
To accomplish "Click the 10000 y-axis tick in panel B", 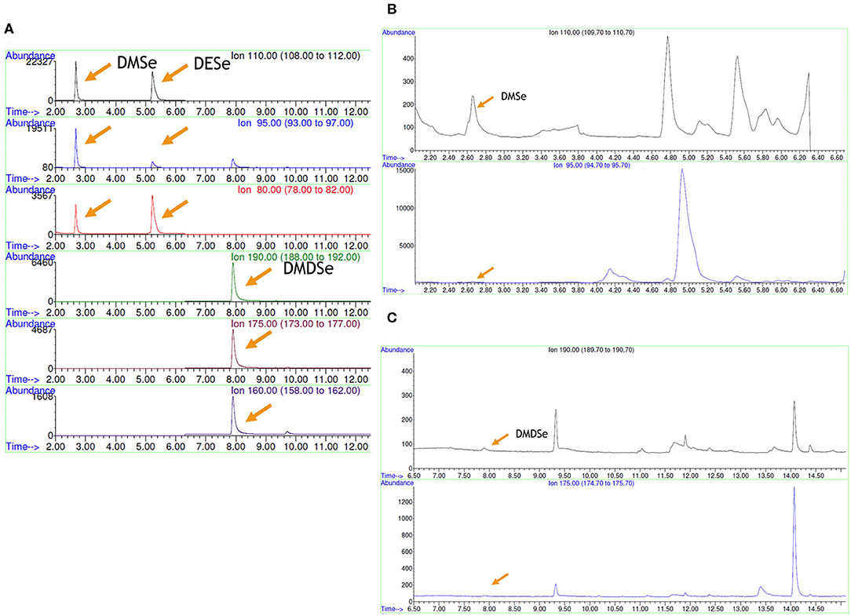I will click(407, 209).
